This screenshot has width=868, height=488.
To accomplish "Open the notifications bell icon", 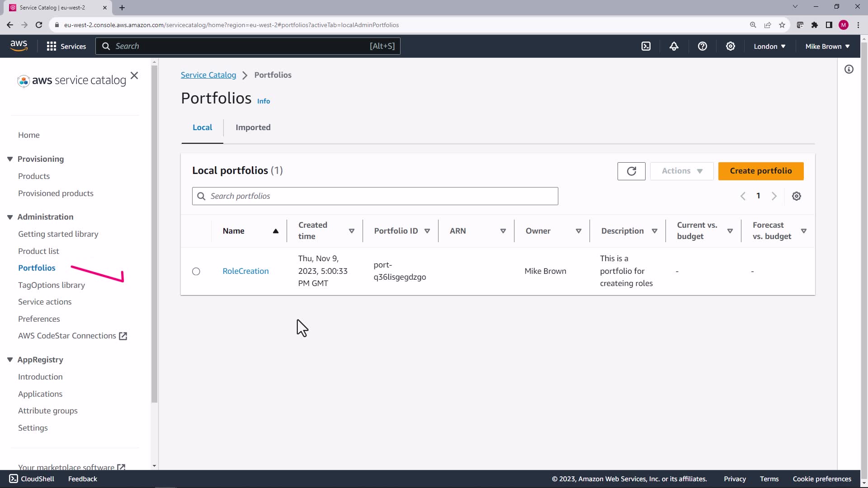I will pos(674,46).
